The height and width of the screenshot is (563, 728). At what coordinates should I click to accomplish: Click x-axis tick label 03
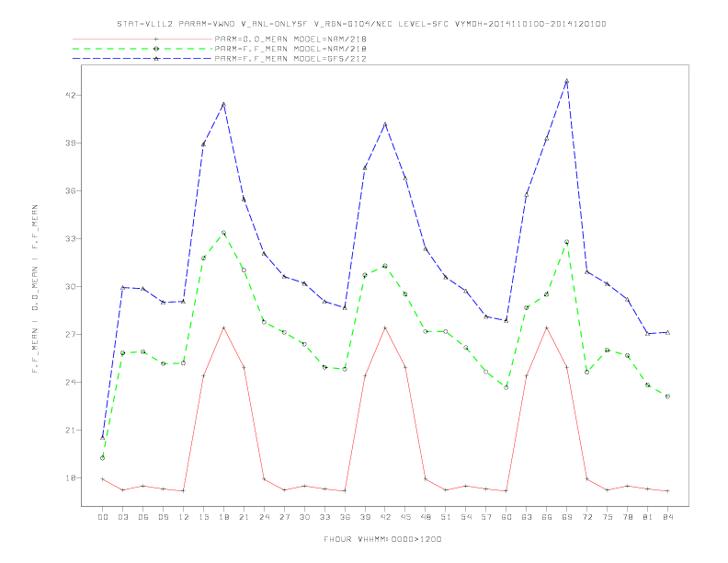(122, 517)
